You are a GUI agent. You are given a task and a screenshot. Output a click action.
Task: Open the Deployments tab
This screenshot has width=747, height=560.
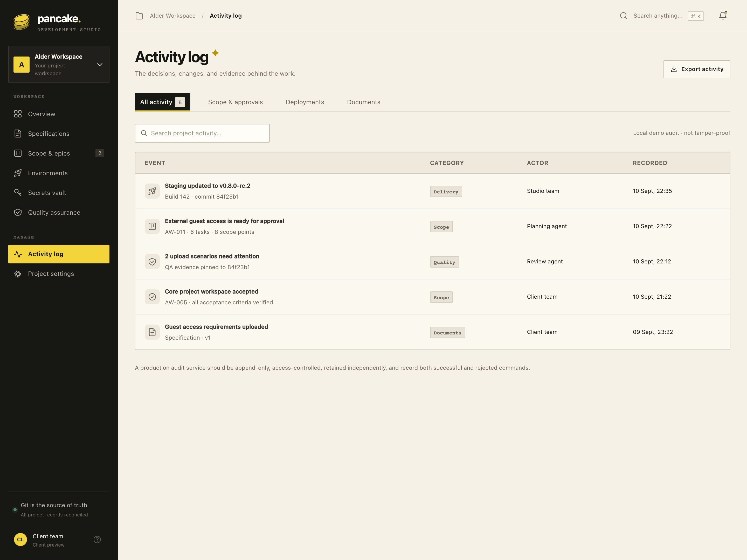pos(305,102)
